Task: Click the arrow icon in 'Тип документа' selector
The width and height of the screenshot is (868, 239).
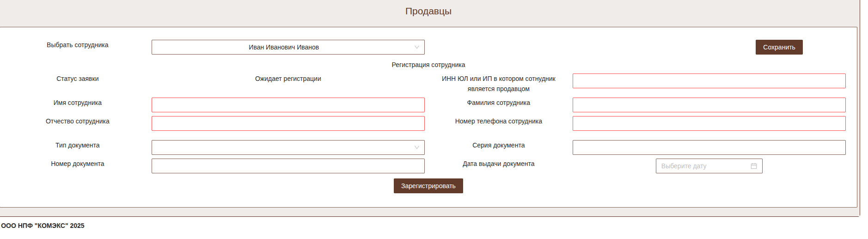Action: tap(416, 147)
